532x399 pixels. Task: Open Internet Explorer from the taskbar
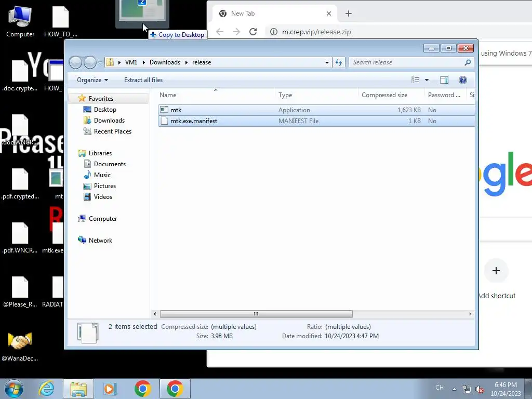click(x=46, y=389)
